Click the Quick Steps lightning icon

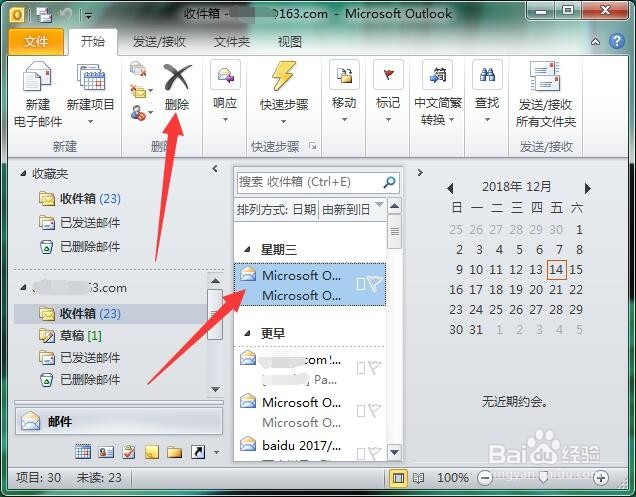click(284, 75)
